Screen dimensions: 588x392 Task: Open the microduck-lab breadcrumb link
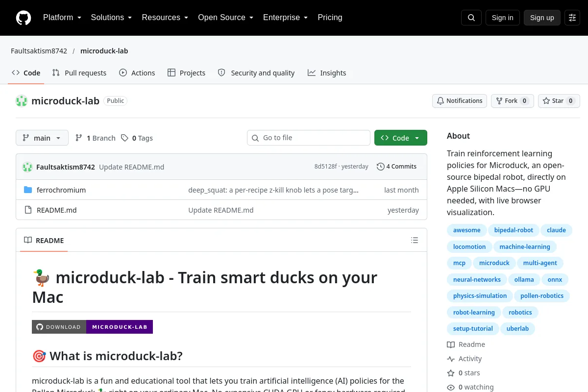[x=104, y=51]
